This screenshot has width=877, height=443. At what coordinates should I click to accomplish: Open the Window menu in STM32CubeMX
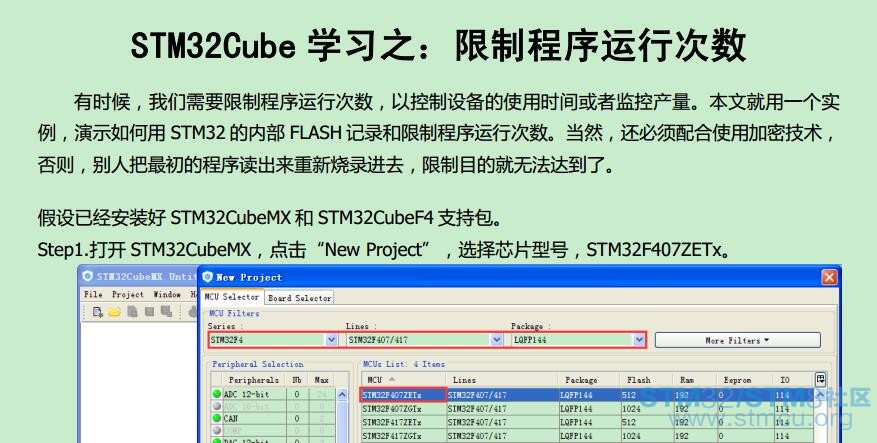pyautogui.click(x=167, y=294)
